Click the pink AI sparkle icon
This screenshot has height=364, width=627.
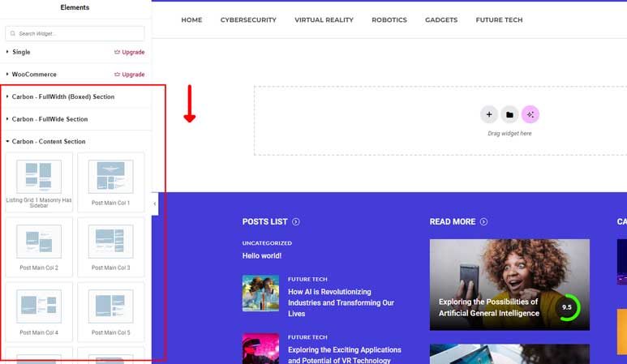click(x=530, y=114)
